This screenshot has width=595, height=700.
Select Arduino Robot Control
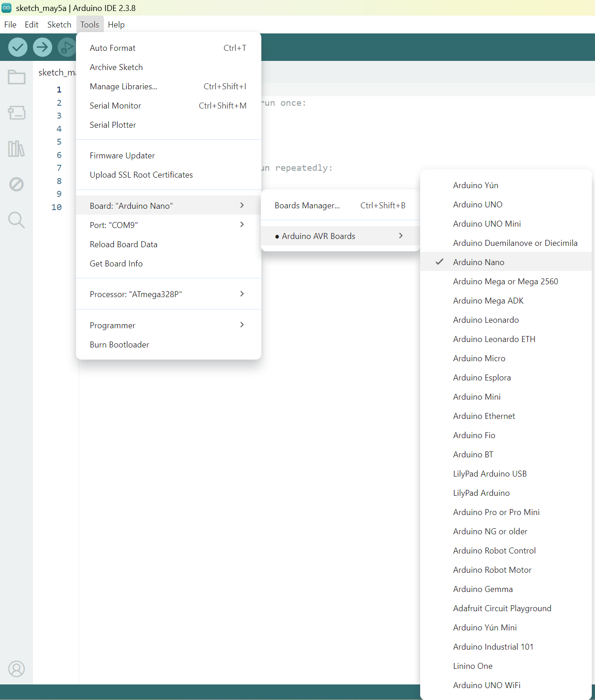click(x=506, y=550)
